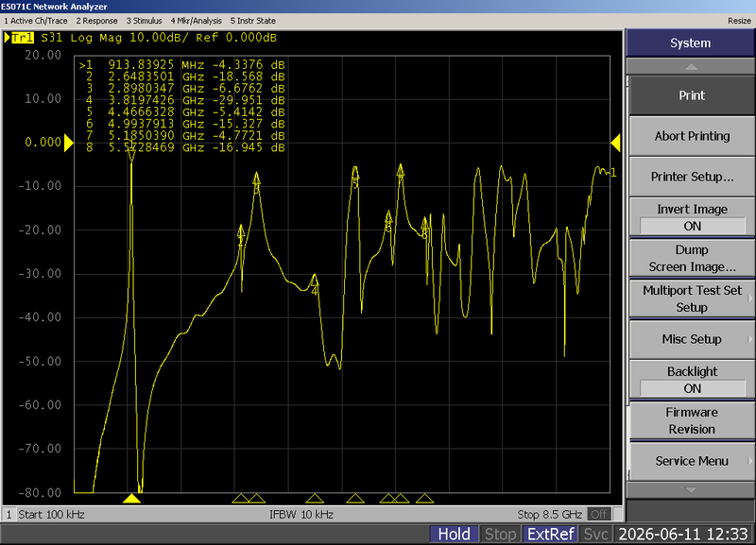Click the Ref 0.000dB trace setting
This screenshot has width=756, height=545.
tap(236, 38)
